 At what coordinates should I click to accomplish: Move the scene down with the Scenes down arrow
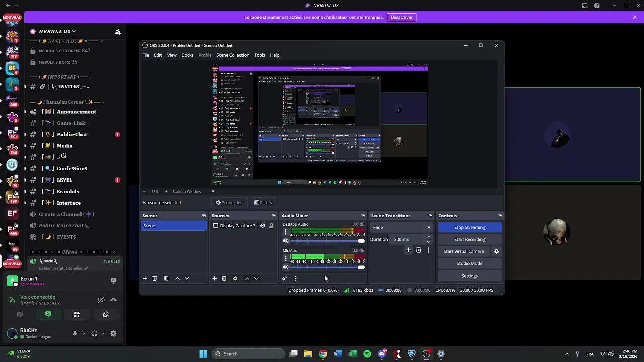(x=187, y=278)
